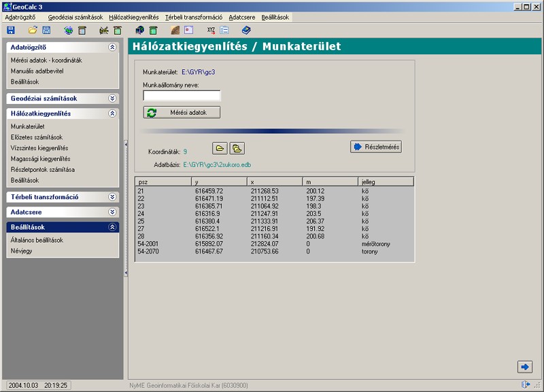This screenshot has height=392, width=544.
Task: Click the green window icon after the cube
Action: [153, 31]
